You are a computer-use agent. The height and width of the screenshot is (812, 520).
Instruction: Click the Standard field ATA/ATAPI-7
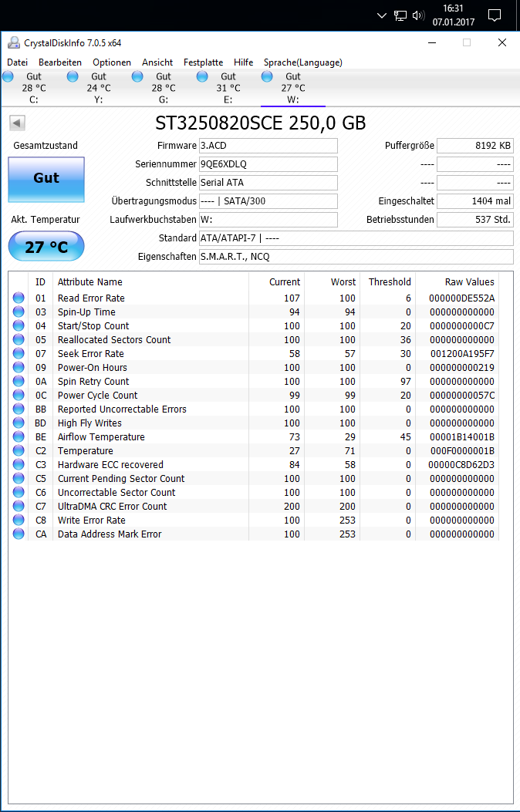tap(356, 238)
